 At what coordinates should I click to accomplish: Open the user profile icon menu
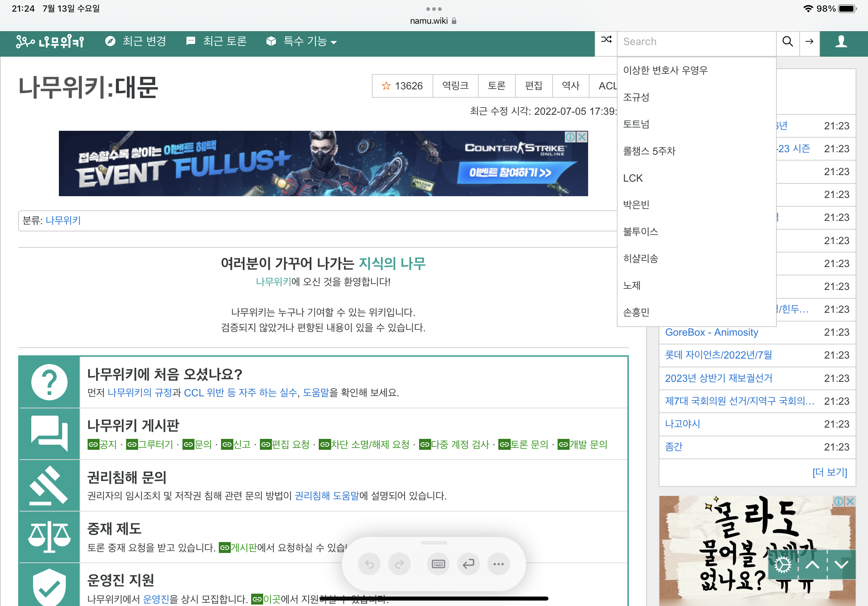tap(841, 41)
